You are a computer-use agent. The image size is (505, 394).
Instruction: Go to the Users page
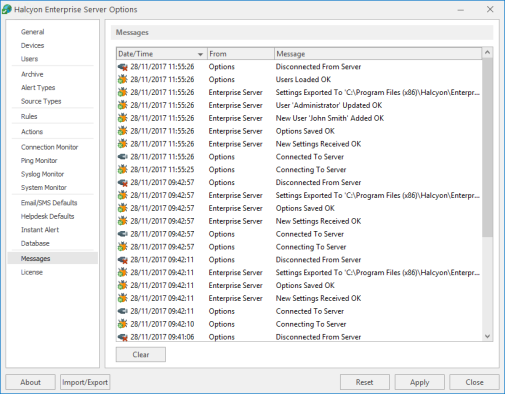(x=29, y=59)
